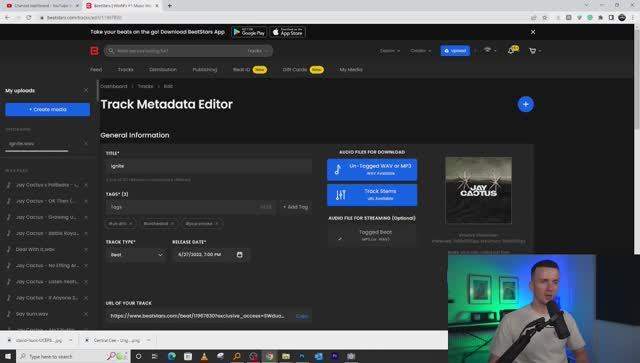Copy the track URL

coord(302,316)
